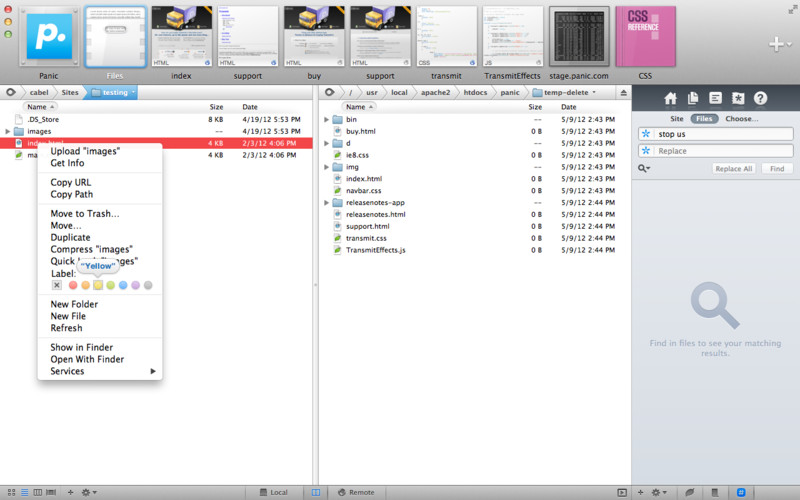Click the Clips (documents) icon in sidebar
The image size is (800, 500).
pos(693,98)
